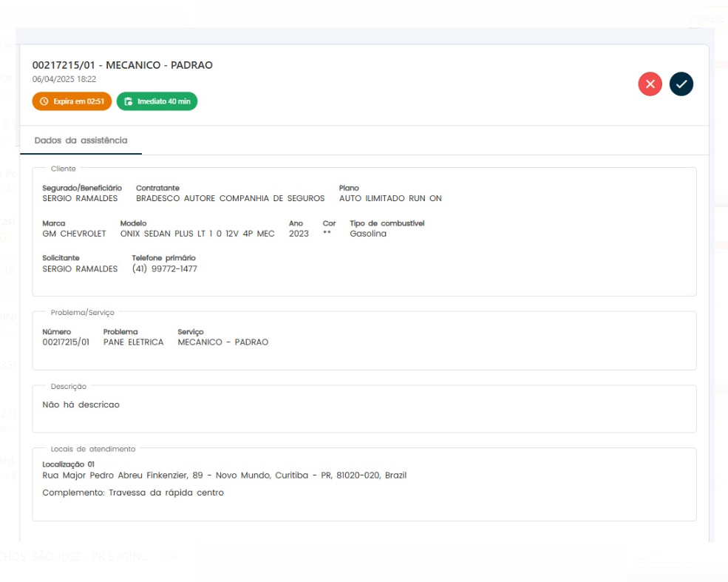Image resolution: width=728 pixels, height=582 pixels.
Task: Click description text 'Não há descricao'
Action: (81, 405)
